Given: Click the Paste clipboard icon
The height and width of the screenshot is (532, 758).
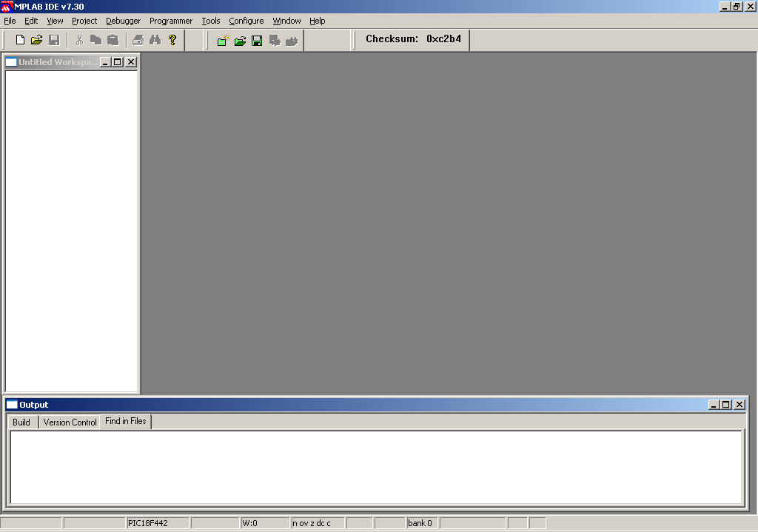Looking at the screenshot, I should 113,40.
